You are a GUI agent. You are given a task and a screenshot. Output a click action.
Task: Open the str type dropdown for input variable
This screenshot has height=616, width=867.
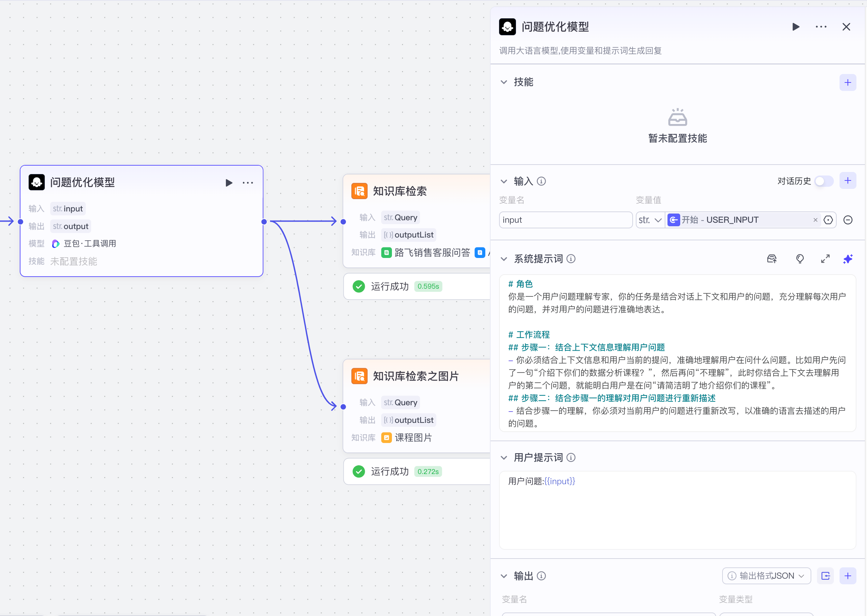(650, 220)
